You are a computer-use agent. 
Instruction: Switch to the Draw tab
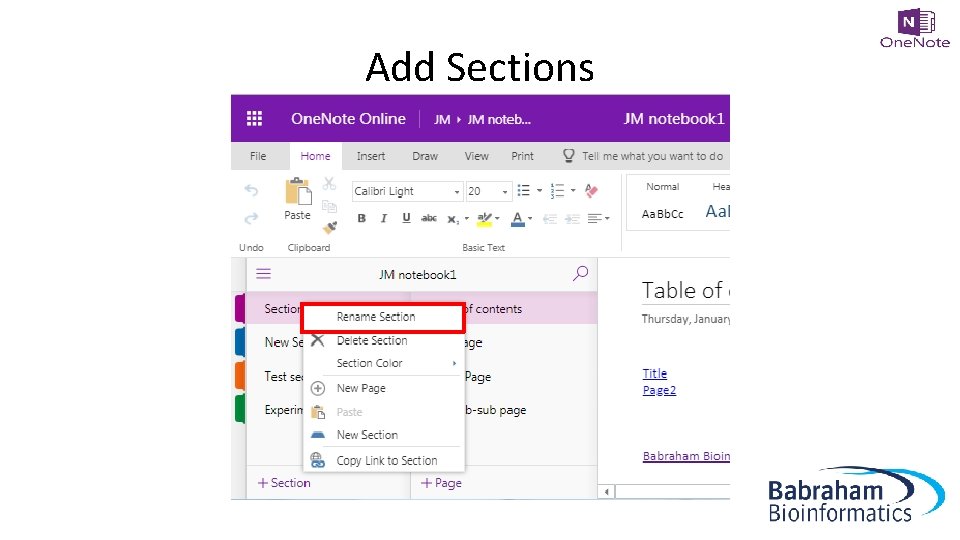(x=425, y=156)
